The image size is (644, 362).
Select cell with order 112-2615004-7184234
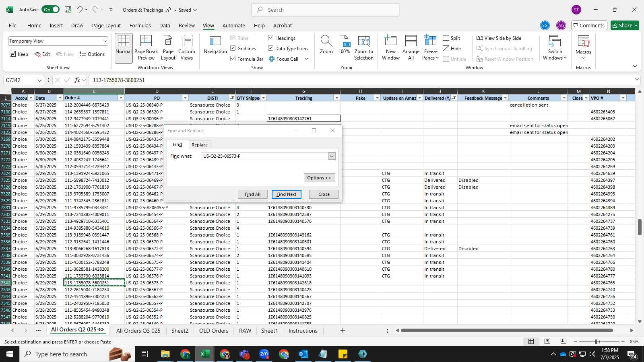(94, 290)
